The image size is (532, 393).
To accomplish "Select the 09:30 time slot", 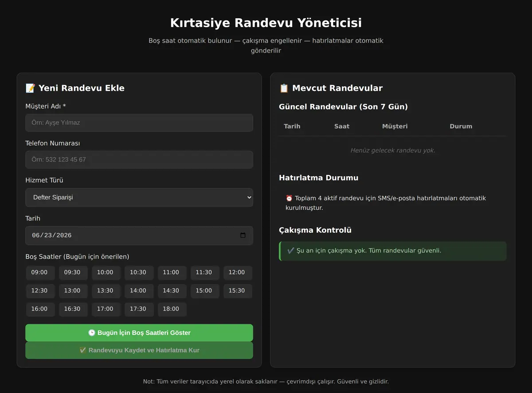I will 72,272.
